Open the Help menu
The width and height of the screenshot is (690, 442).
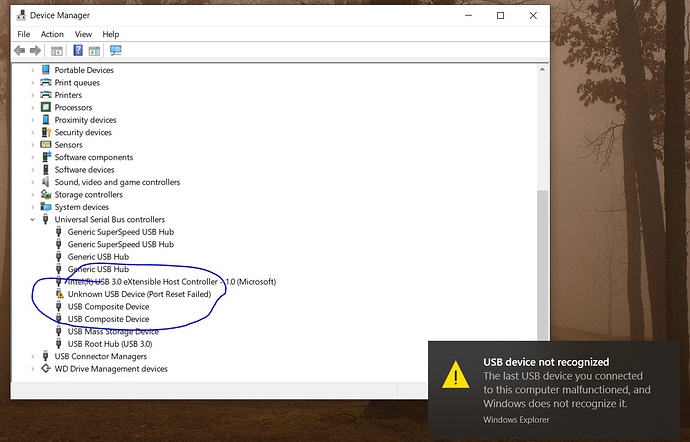point(111,34)
